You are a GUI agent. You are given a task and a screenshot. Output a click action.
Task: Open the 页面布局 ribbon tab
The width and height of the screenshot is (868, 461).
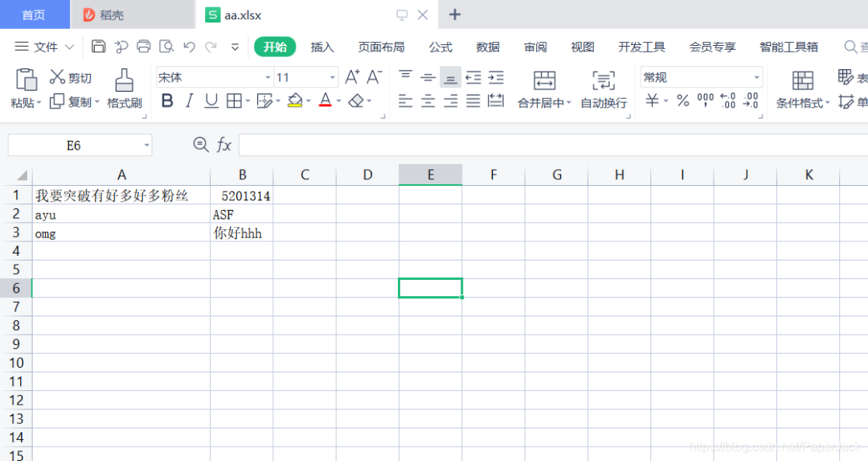point(381,47)
